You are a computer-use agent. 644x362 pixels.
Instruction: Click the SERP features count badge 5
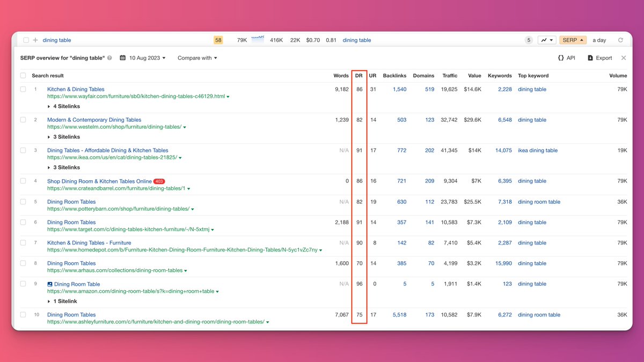(x=529, y=40)
